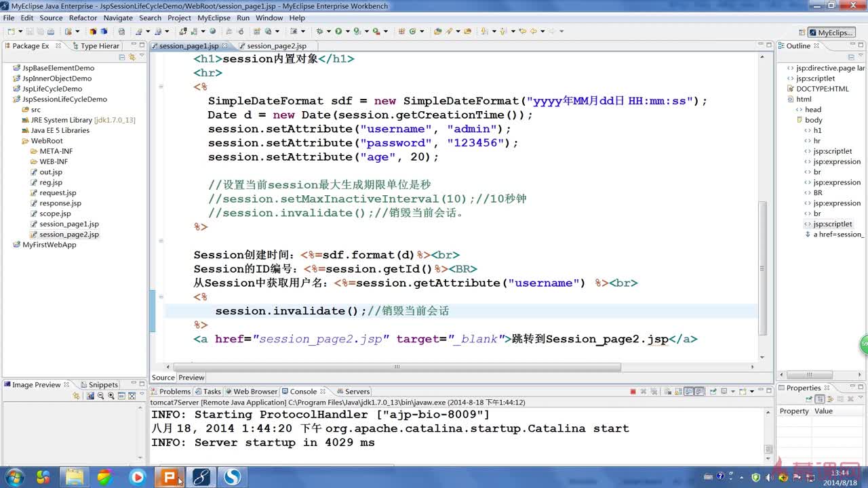
Task: Click the Debug bug toolbar icon
Action: coord(319,31)
